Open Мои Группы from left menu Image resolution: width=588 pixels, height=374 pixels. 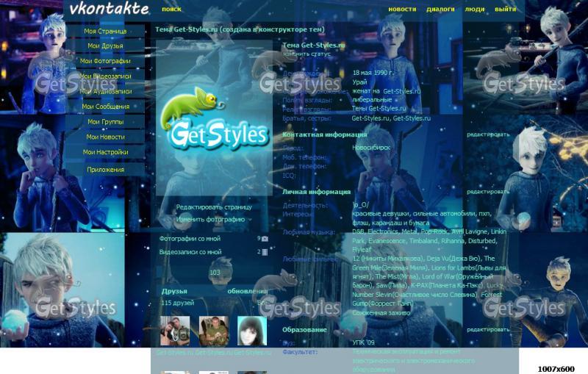click(x=105, y=122)
